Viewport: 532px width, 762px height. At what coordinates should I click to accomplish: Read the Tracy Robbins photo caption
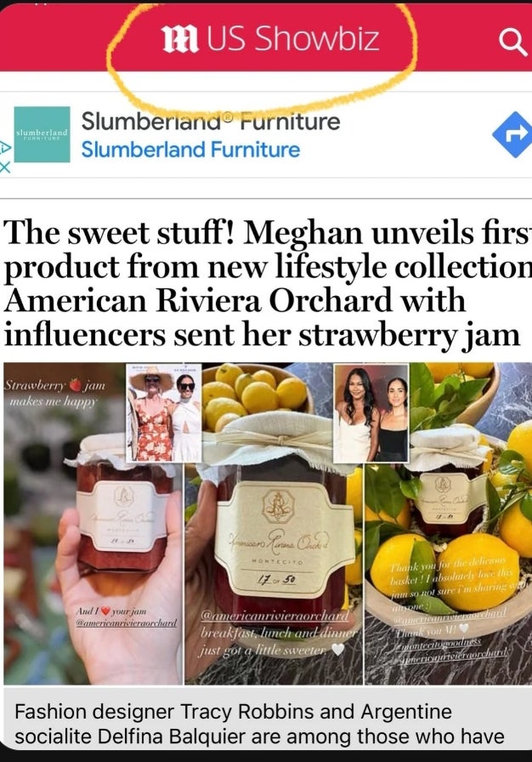[260, 724]
